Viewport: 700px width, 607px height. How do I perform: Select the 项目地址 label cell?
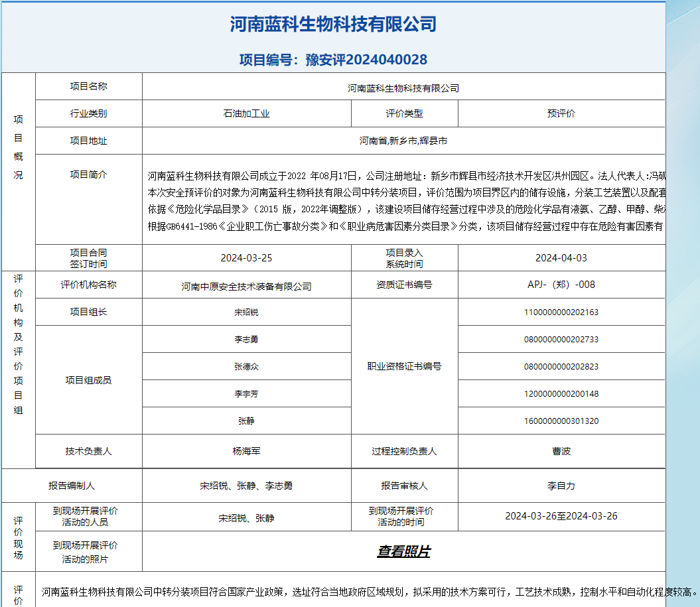coord(88,141)
